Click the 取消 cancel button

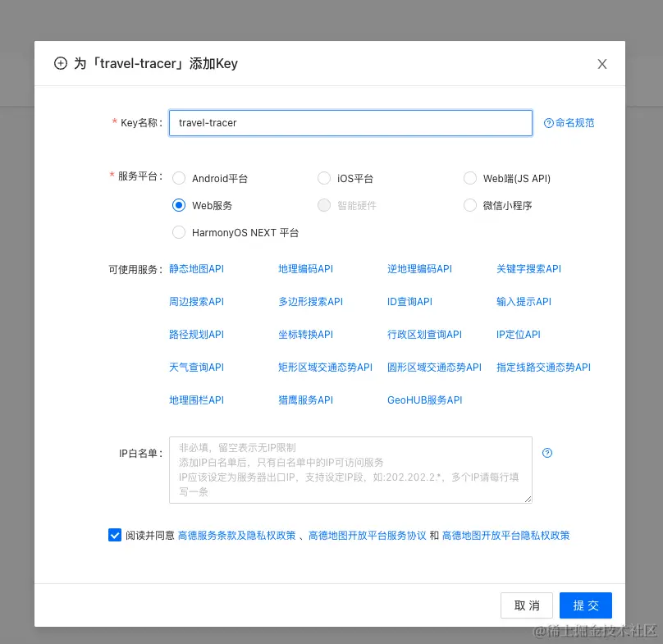point(527,605)
